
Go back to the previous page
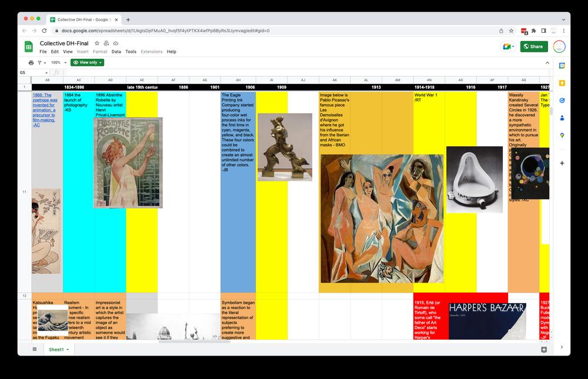pyautogui.click(x=24, y=31)
